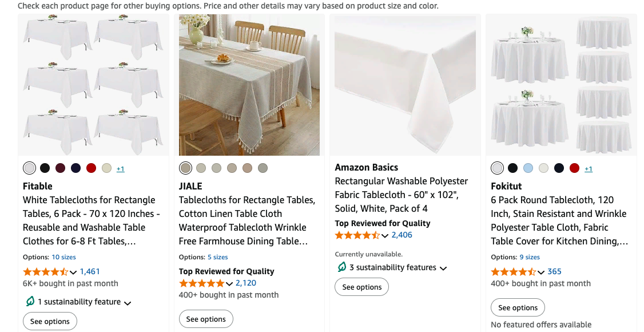Choose the black color swatch under Fitable
The image size is (644, 332).
(45, 168)
